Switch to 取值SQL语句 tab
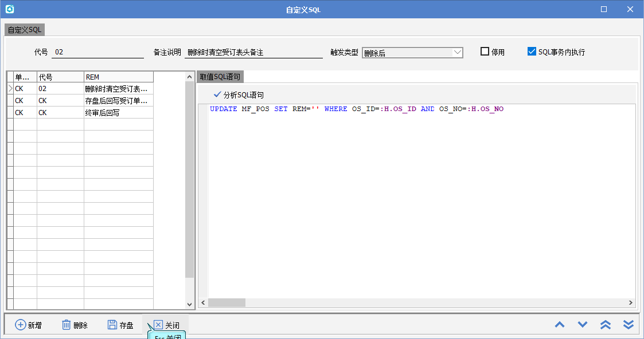644x339 pixels. 220,77
